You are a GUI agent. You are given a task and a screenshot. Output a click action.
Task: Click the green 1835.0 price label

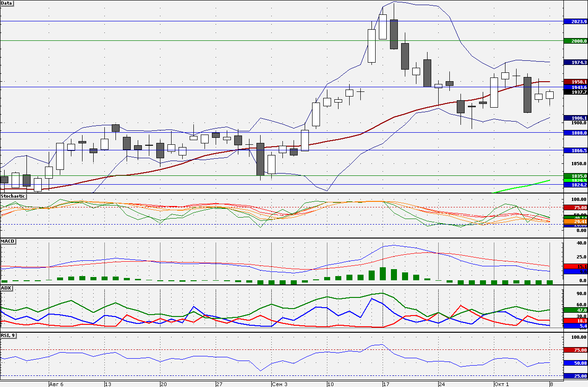pyautogui.click(x=575, y=176)
